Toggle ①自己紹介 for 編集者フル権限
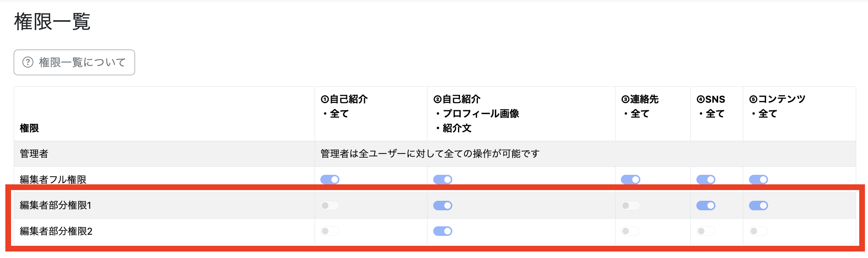The height and width of the screenshot is (258, 868). point(330,179)
